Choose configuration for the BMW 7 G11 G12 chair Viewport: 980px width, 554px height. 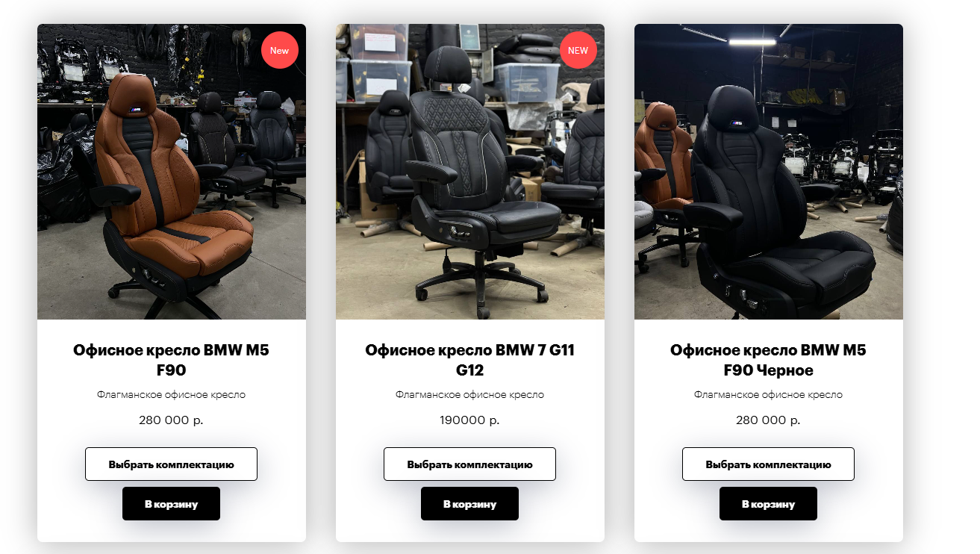470,464
